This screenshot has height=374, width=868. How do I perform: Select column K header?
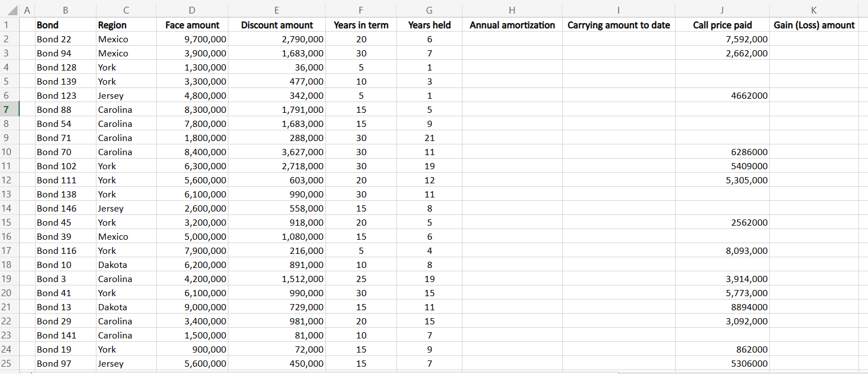[814, 10]
